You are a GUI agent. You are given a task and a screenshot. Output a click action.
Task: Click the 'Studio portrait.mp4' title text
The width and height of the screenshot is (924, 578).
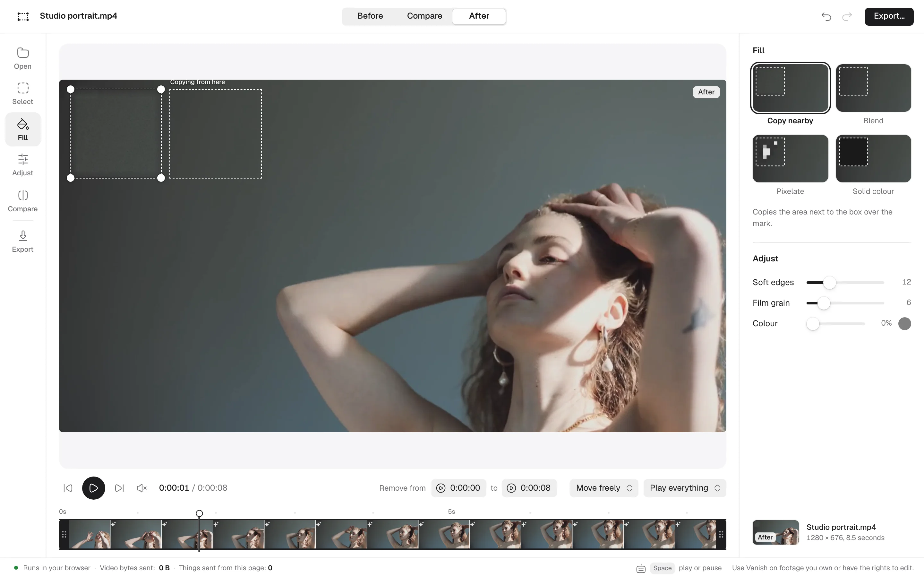pyautogui.click(x=79, y=16)
